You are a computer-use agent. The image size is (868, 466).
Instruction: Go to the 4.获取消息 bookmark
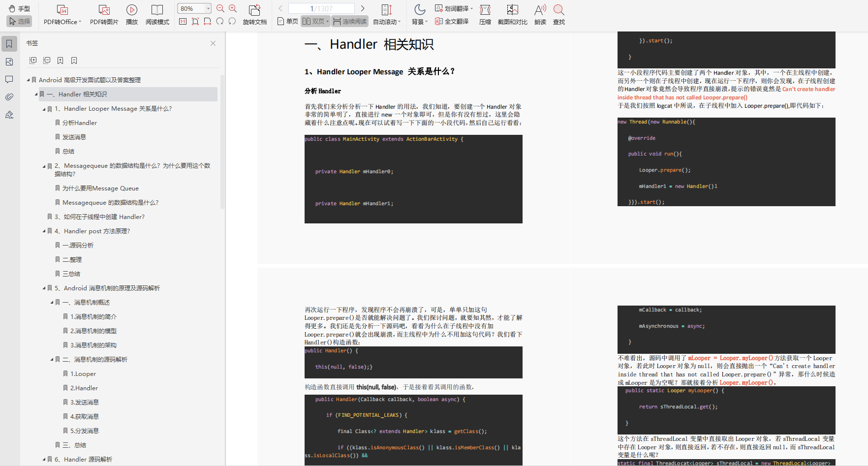pyautogui.click(x=85, y=416)
